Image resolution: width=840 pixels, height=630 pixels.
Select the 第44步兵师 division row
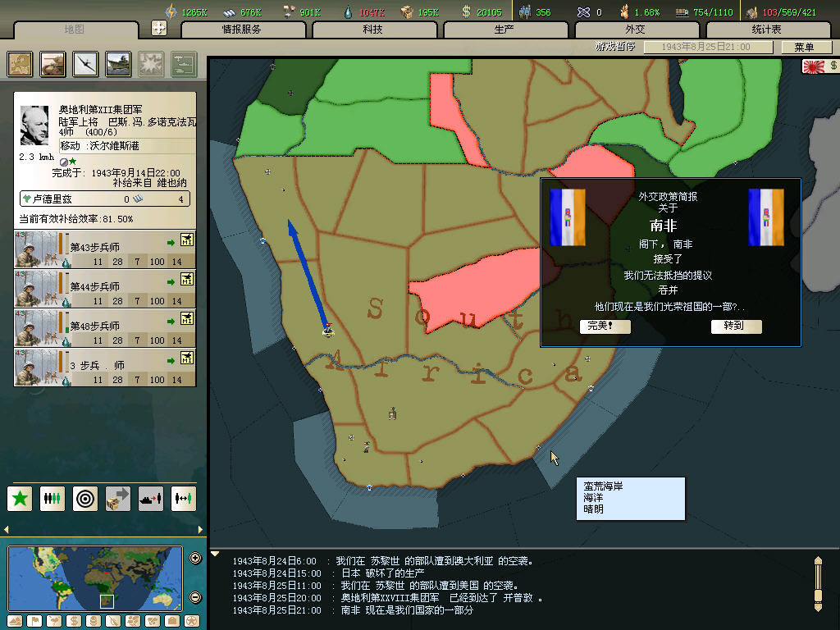105,288
